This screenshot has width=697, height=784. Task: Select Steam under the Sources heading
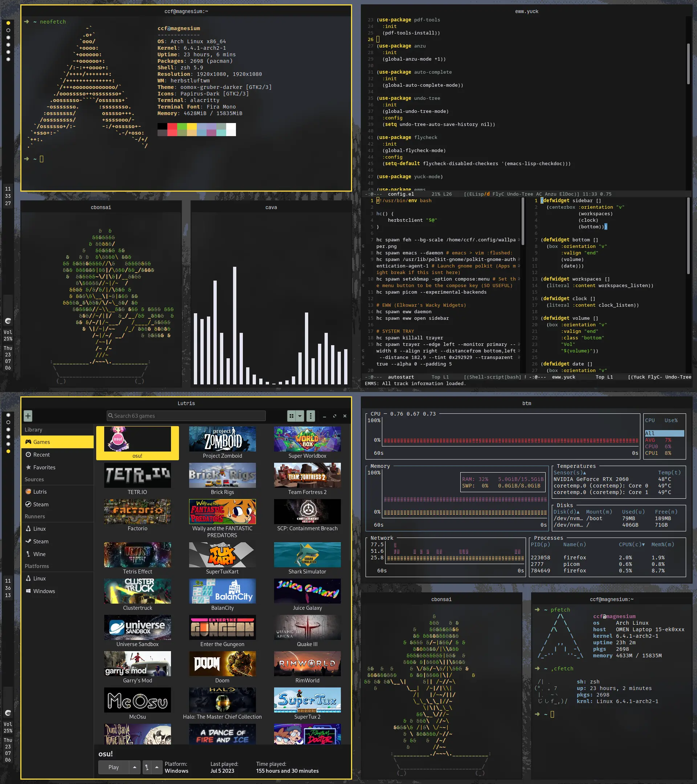[x=58, y=505]
